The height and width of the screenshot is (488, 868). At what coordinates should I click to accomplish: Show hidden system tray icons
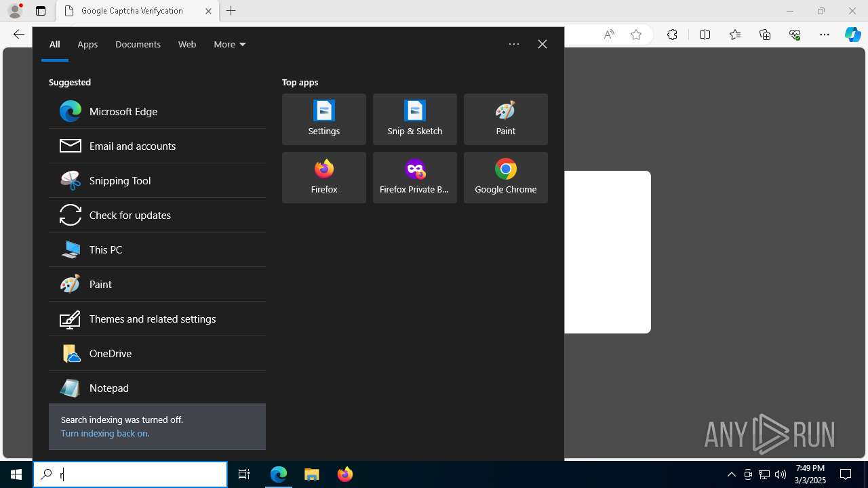click(731, 474)
